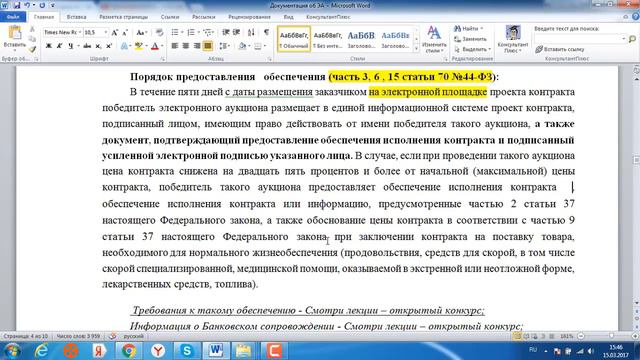Toggle italic К formatting
Screen dimensions: 640x360
tap(60, 46)
